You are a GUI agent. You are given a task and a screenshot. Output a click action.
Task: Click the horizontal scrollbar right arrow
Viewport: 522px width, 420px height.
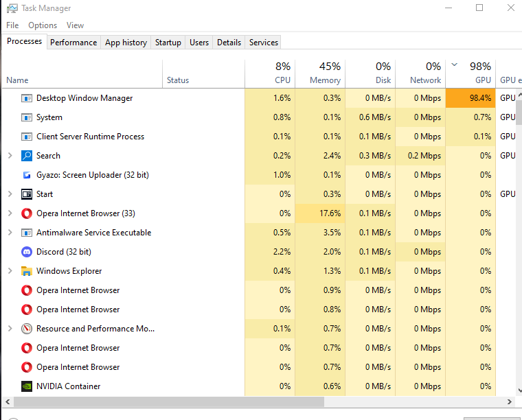(509, 401)
